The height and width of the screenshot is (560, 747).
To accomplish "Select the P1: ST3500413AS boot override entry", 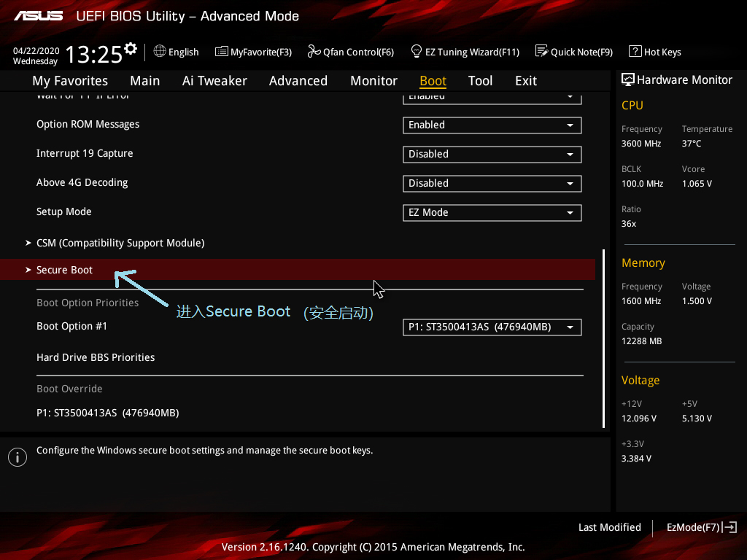I will coord(108,413).
